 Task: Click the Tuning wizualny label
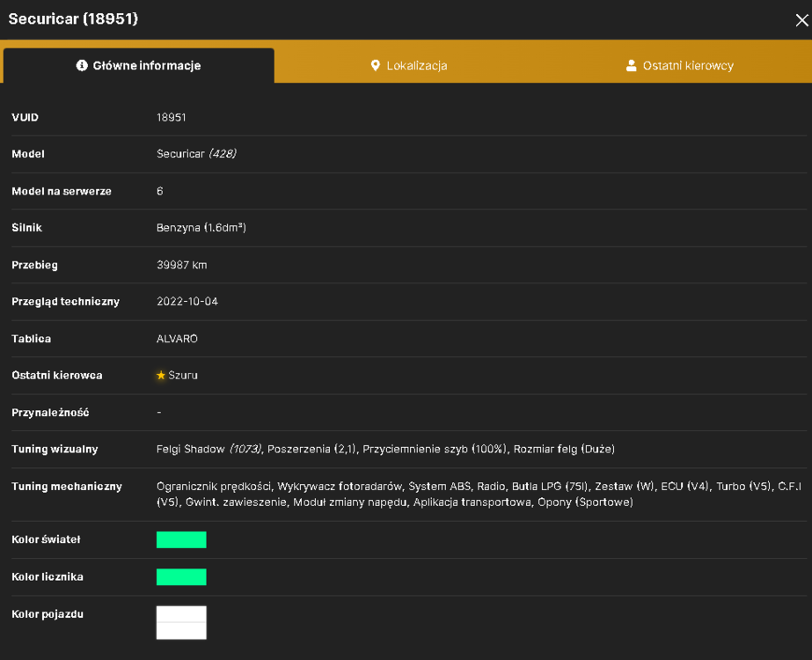click(55, 450)
